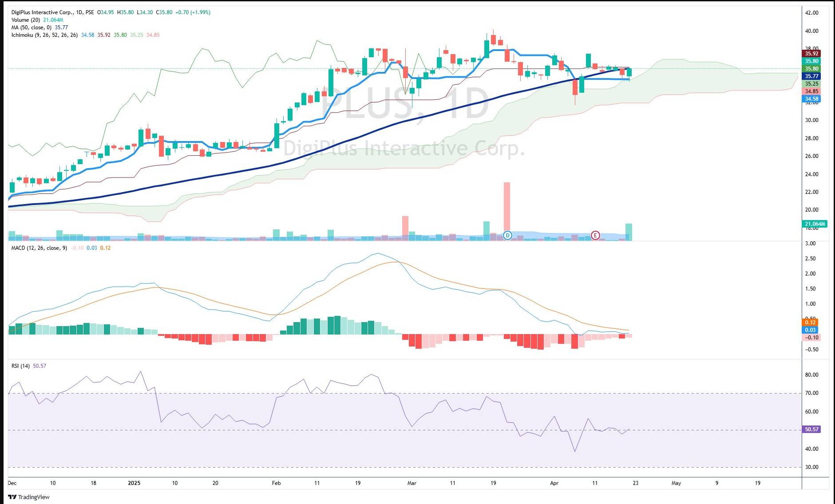
Task: Click the blue 34.58 price axis label
Action: [812, 99]
